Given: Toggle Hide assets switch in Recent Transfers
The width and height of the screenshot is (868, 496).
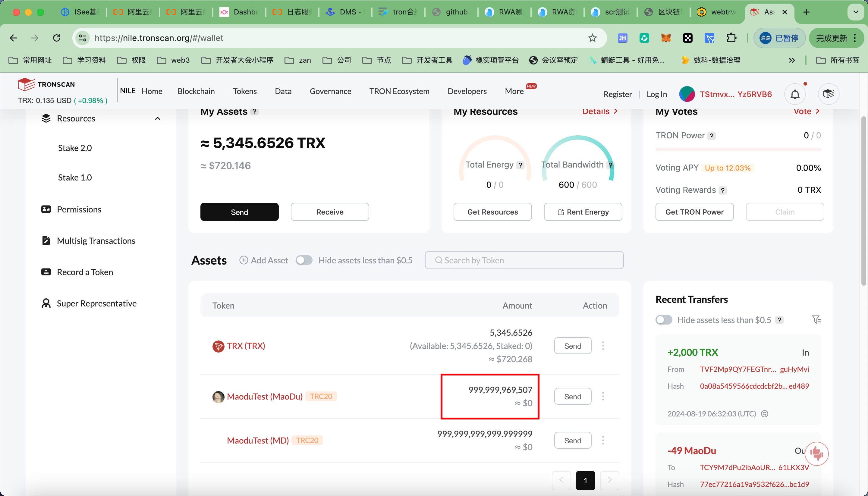Looking at the screenshot, I should tap(664, 320).
